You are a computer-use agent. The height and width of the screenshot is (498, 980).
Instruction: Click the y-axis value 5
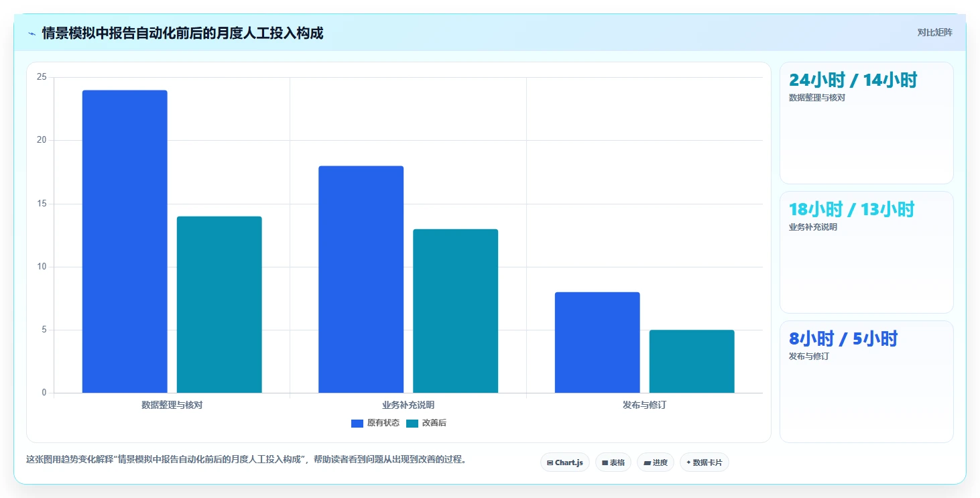(x=44, y=330)
